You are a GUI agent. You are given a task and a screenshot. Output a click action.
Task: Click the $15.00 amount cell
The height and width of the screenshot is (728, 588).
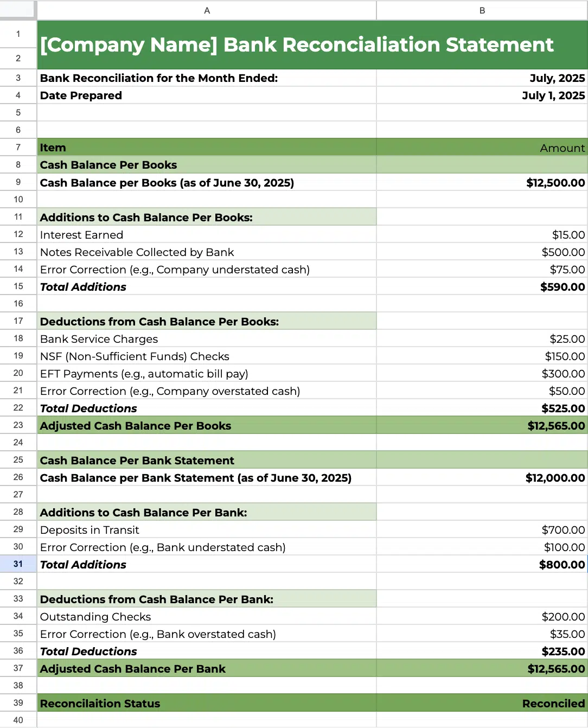(482, 234)
